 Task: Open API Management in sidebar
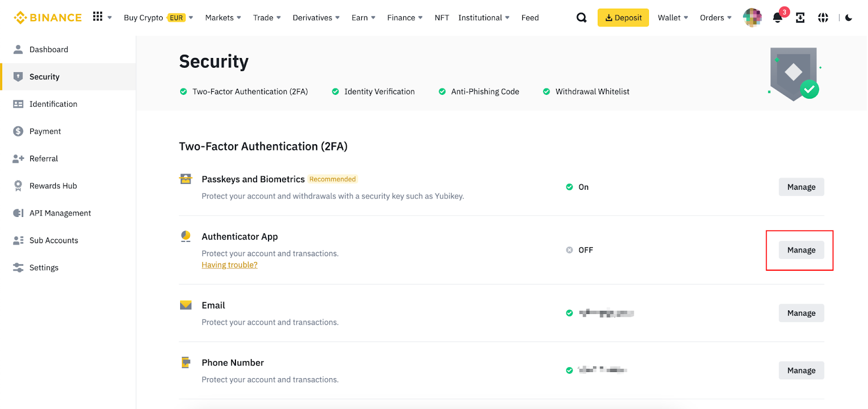[x=60, y=213]
